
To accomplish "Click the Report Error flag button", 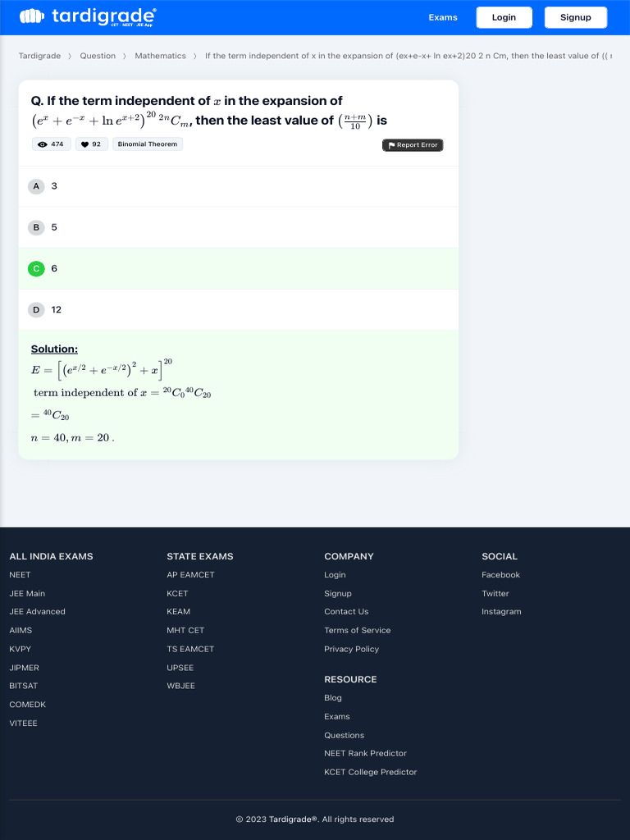I will 413,145.
